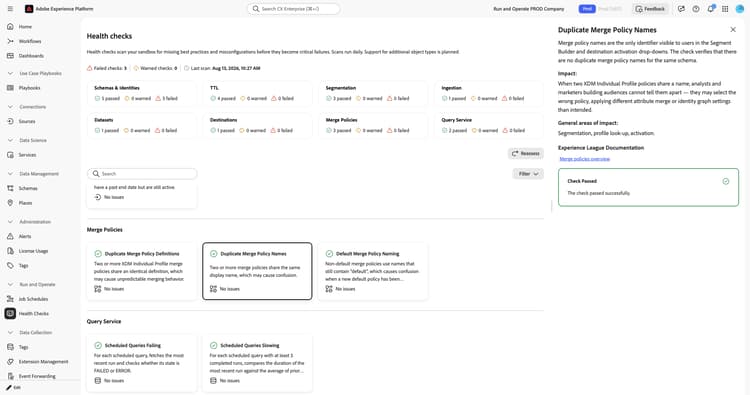Screen dimensions: 750x395
Task: Focus the Search CX Enterprise bar
Action: tap(294, 9)
